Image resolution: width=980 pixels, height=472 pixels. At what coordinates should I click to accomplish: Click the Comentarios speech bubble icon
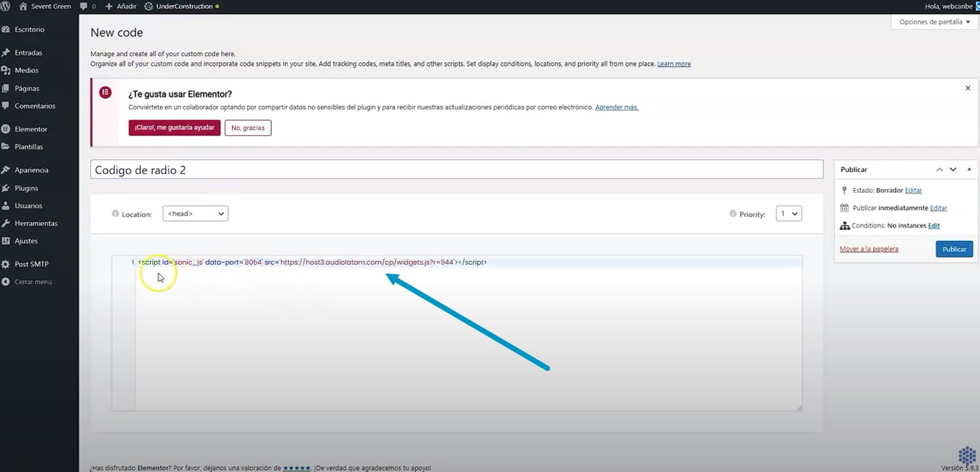pos(6,106)
